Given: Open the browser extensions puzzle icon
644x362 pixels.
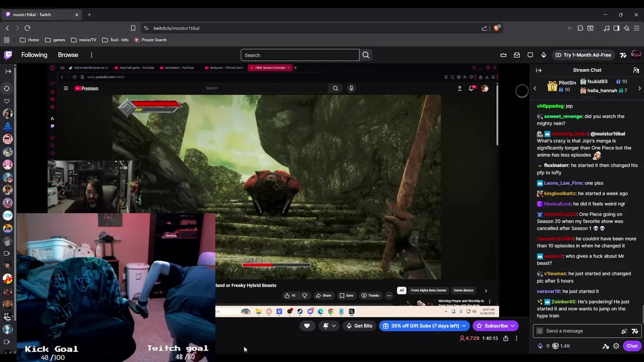Looking at the screenshot, I should tap(580, 28).
